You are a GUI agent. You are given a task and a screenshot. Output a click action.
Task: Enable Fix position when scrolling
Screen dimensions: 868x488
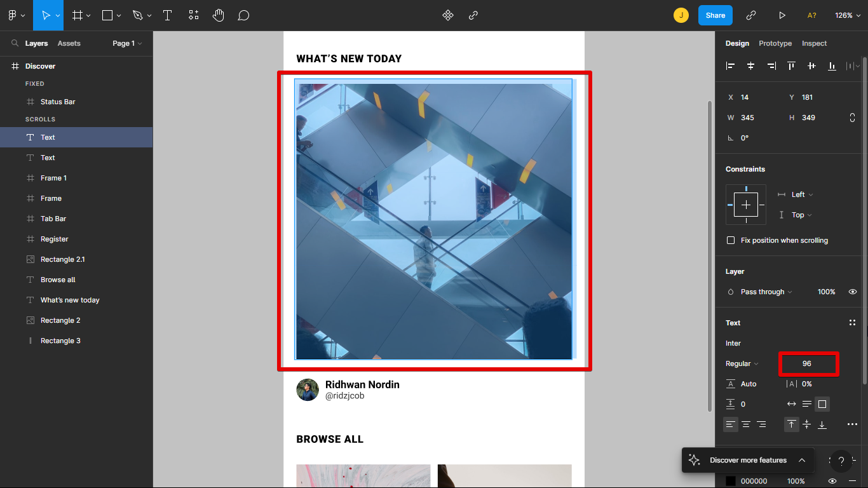point(731,240)
